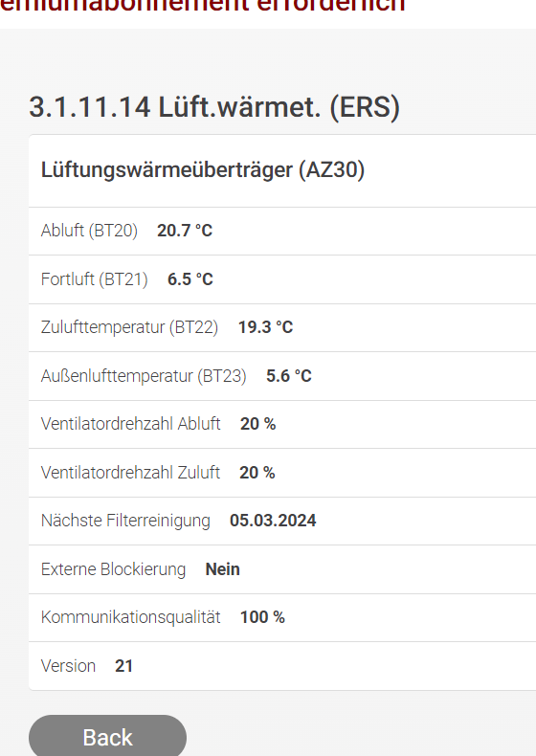Click the Nein value for external blocking

(222, 569)
